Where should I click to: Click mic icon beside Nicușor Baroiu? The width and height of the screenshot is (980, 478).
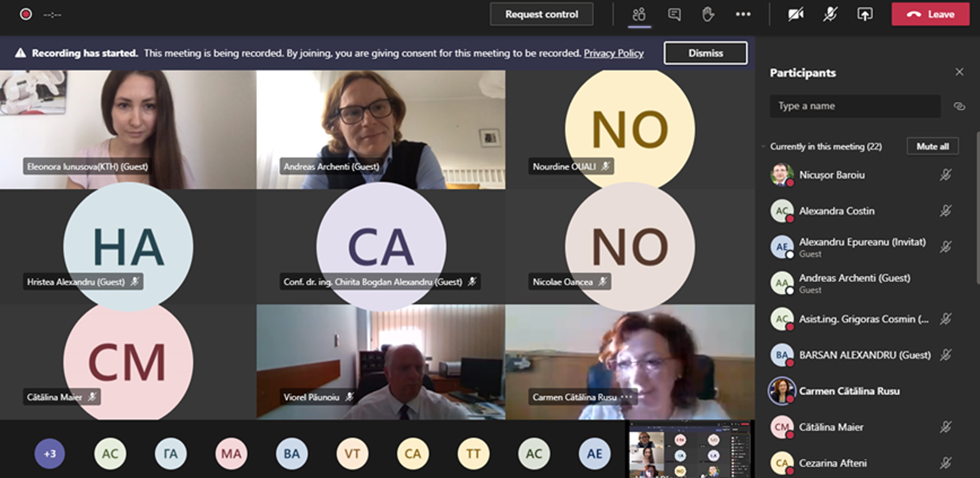click(x=945, y=175)
